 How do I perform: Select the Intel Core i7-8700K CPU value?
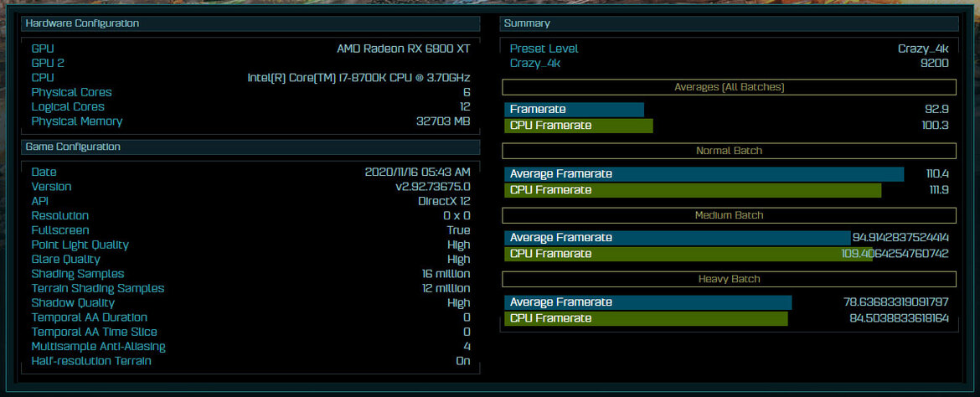pos(358,78)
